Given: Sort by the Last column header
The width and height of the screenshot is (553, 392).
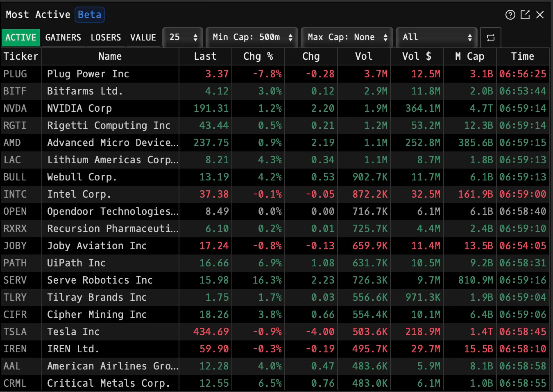Looking at the screenshot, I should pyautogui.click(x=205, y=56).
